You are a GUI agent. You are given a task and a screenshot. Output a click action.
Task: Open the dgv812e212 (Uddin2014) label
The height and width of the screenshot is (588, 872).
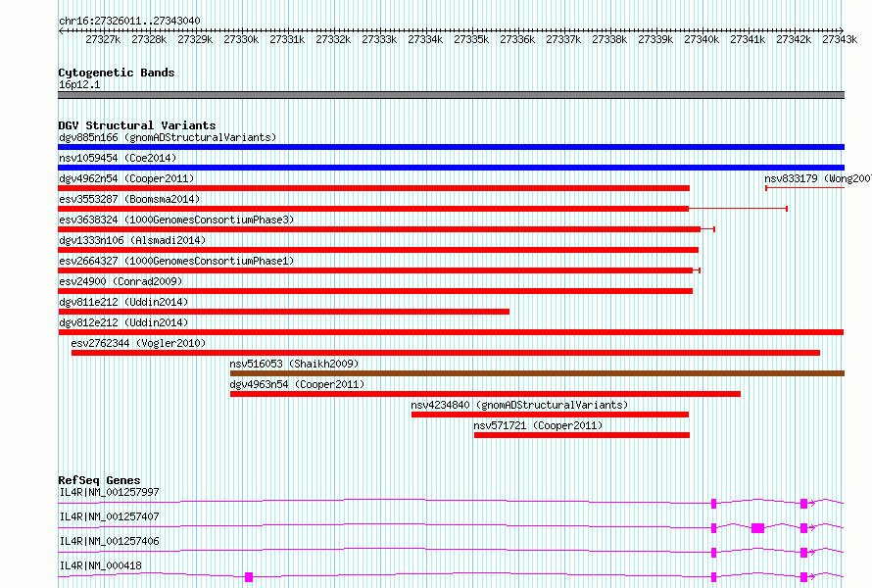coord(123,322)
